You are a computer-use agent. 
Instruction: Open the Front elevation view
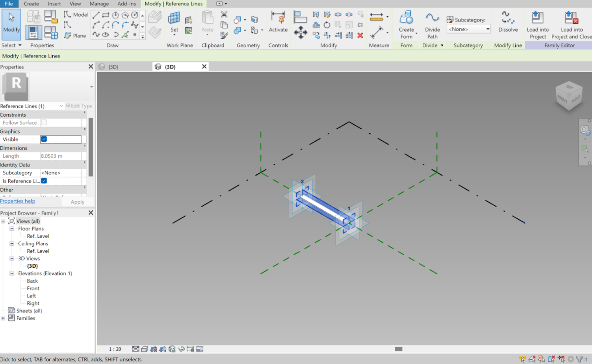[33, 288]
